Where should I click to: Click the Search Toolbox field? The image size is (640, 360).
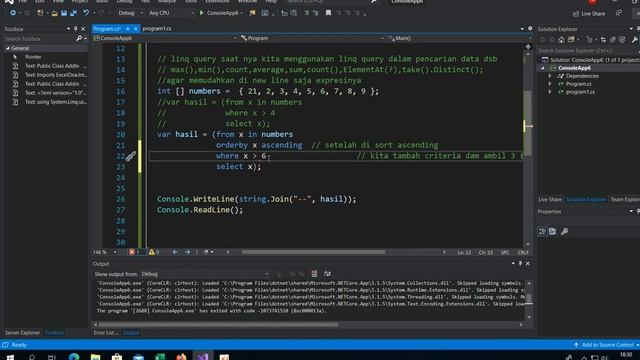click(39, 39)
